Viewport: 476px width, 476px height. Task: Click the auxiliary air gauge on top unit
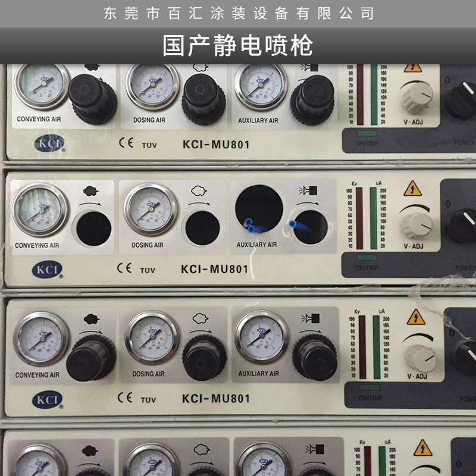tap(261, 86)
